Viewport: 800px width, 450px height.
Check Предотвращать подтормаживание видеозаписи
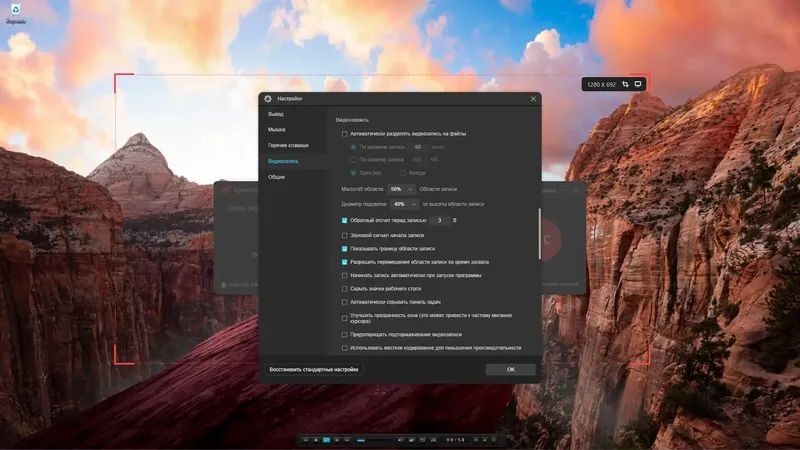tap(344, 335)
